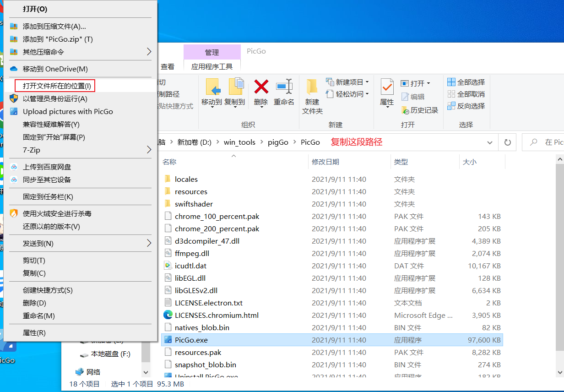The width and height of the screenshot is (564, 392).
Task: Switch to the 查看 ribbon tab
Action: click(168, 66)
